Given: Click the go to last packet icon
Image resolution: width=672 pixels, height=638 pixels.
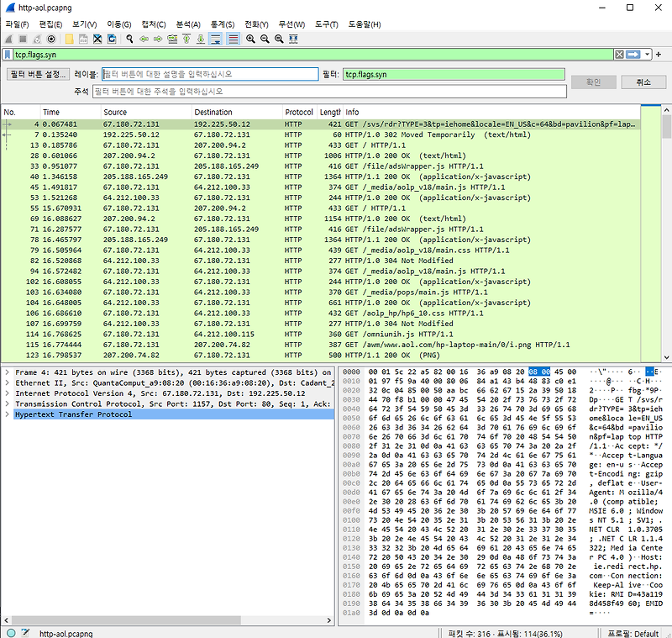Looking at the screenshot, I should [x=200, y=38].
